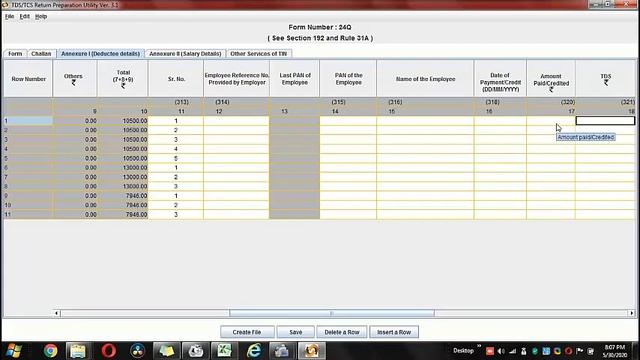Click the horizontal scrollbar thumb
The width and height of the screenshot is (640, 360).
click(331, 313)
